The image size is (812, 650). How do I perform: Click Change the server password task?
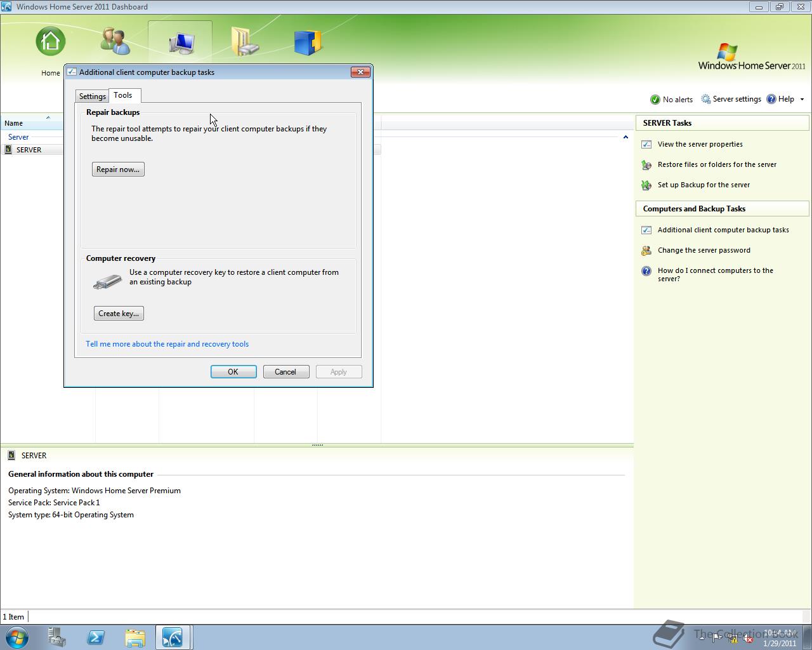(x=704, y=250)
